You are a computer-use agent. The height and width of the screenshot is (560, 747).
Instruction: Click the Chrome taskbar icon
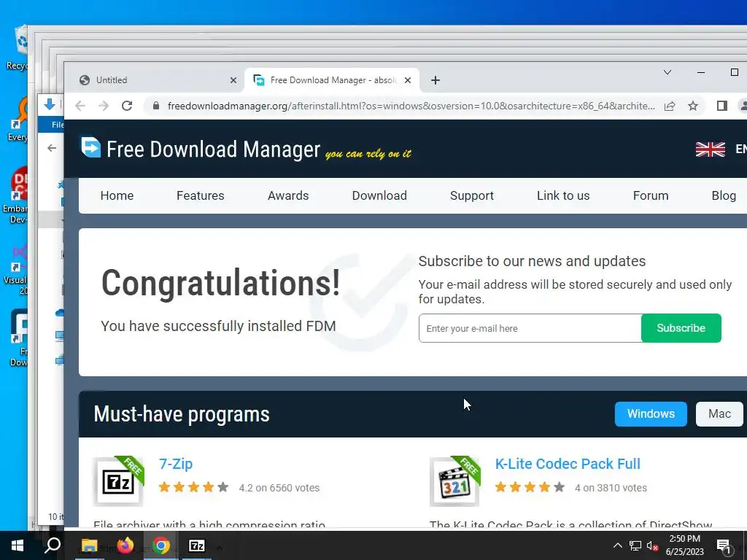click(161, 545)
